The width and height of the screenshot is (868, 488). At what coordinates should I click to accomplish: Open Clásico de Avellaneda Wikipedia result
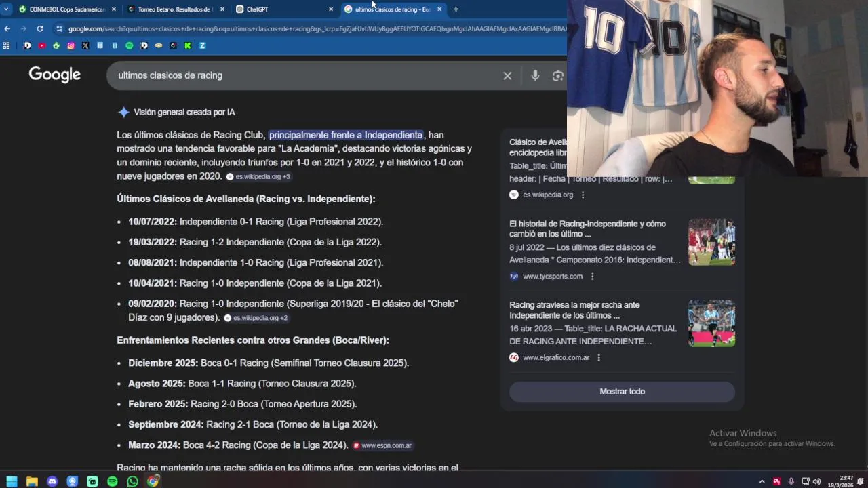tap(538, 147)
